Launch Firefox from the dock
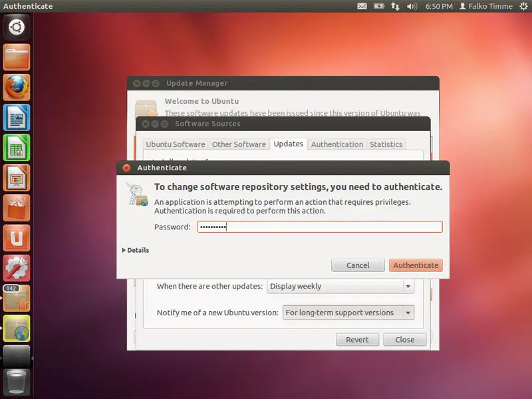Screen dimensions: 532x399 [x=16, y=87]
